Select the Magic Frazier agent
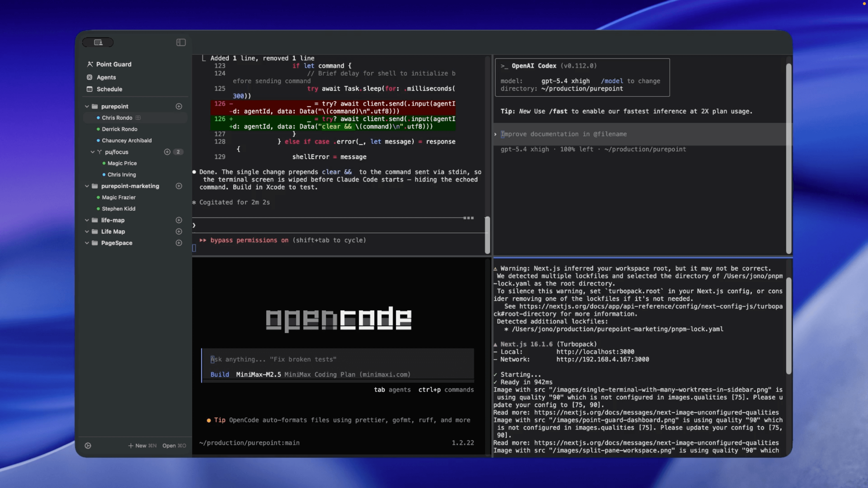This screenshot has height=488, width=868. tap(119, 197)
